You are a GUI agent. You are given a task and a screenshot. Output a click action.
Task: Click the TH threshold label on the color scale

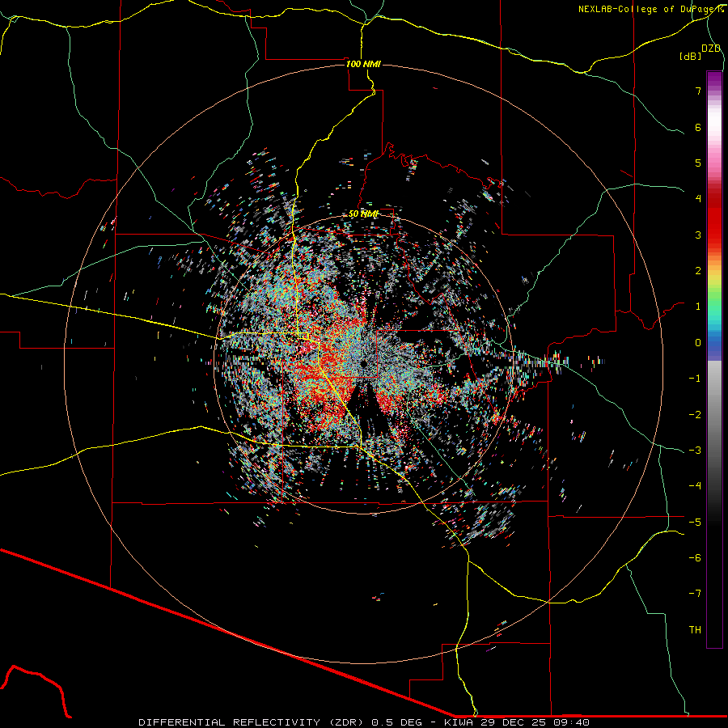tap(695, 629)
